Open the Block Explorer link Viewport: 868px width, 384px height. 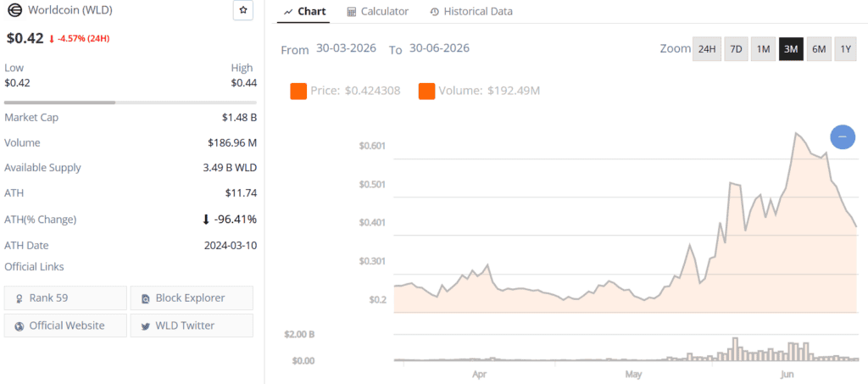click(x=192, y=298)
